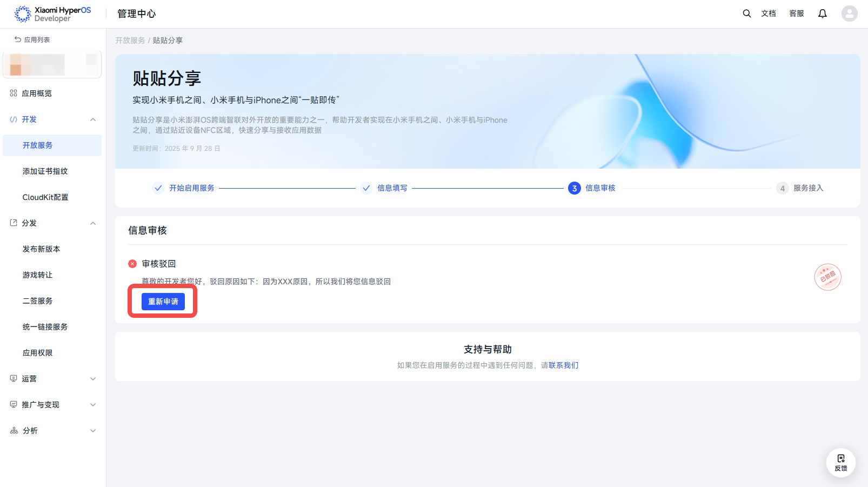The image size is (868, 487).
Task: Click the search magnifier icon
Action: pos(747,14)
